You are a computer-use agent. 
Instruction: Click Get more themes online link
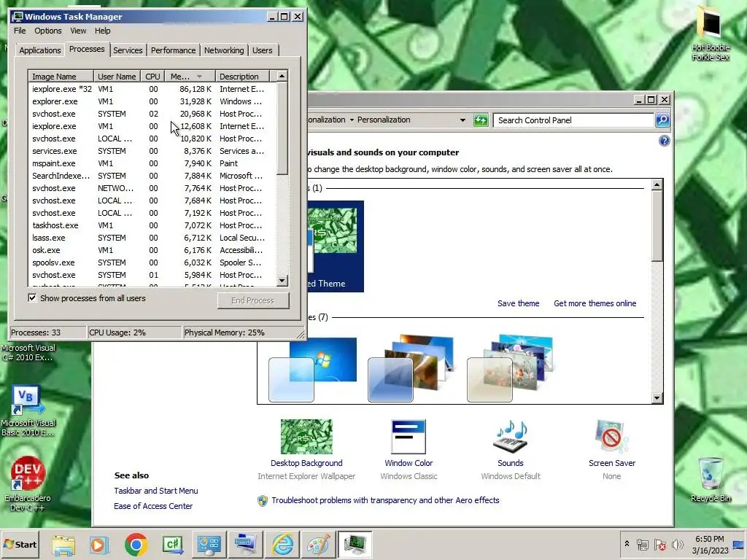click(x=595, y=303)
